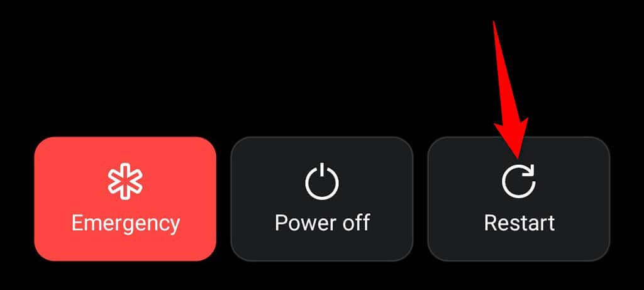The height and width of the screenshot is (290, 644).
Task: Click the Restart circular arrow icon
Action: (x=519, y=181)
